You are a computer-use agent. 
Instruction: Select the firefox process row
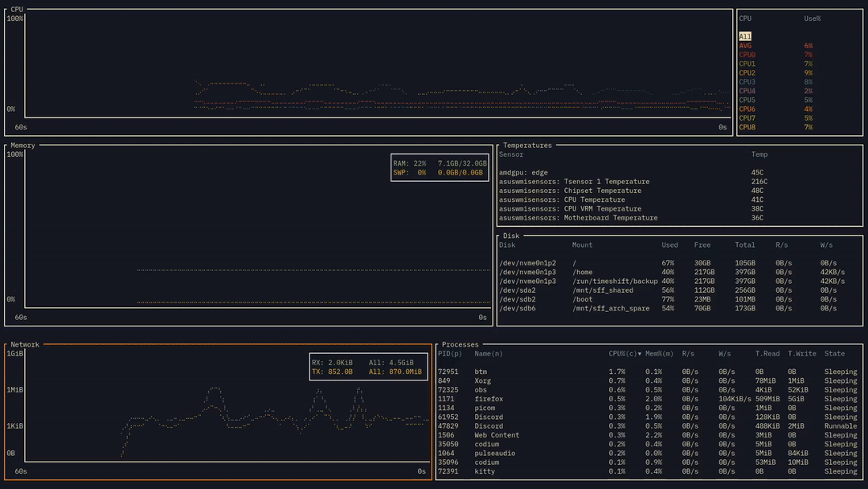click(647, 399)
